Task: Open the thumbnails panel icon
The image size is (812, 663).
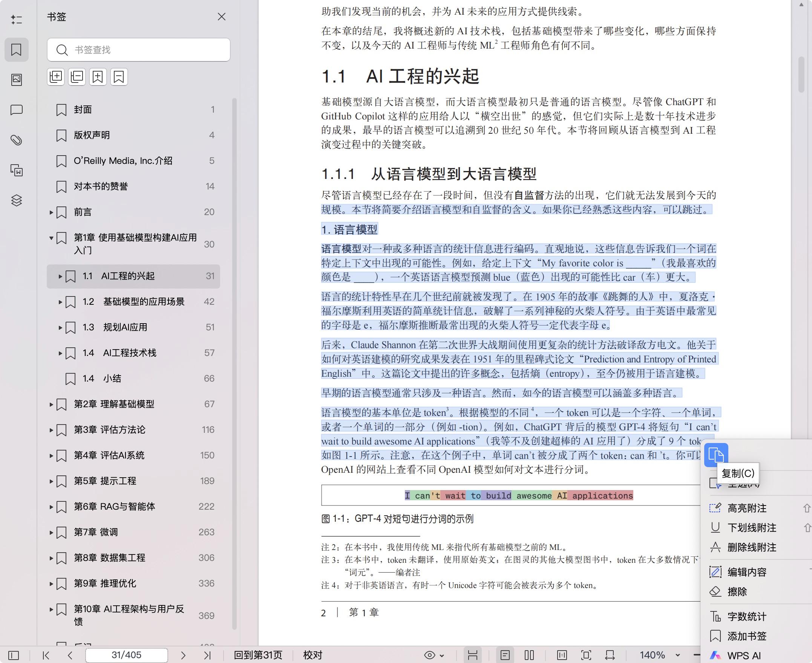Action: [17, 79]
